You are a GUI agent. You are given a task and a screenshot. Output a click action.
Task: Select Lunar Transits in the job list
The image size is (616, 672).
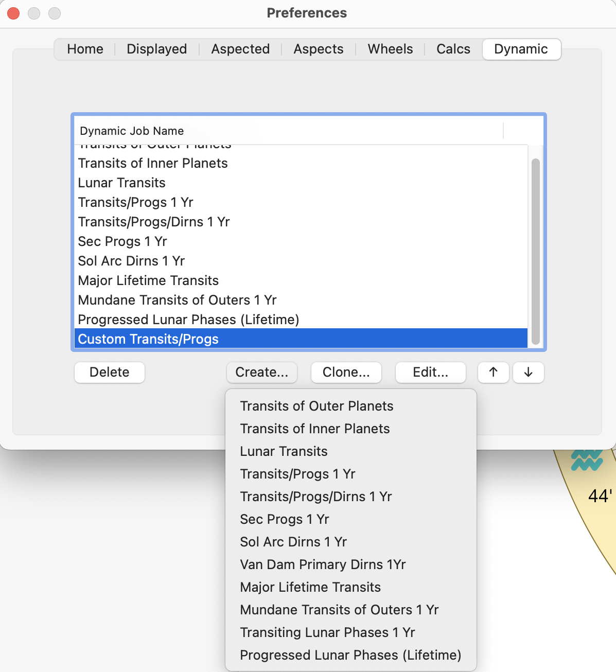(x=121, y=183)
